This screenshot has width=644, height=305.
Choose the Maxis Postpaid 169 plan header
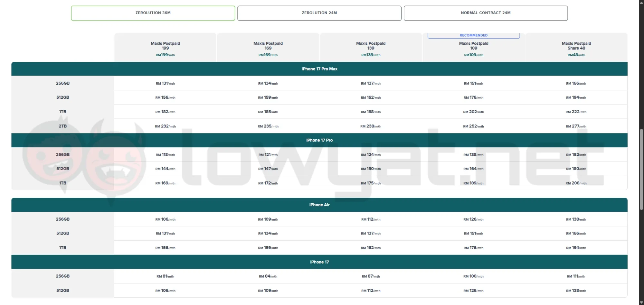coord(268,48)
